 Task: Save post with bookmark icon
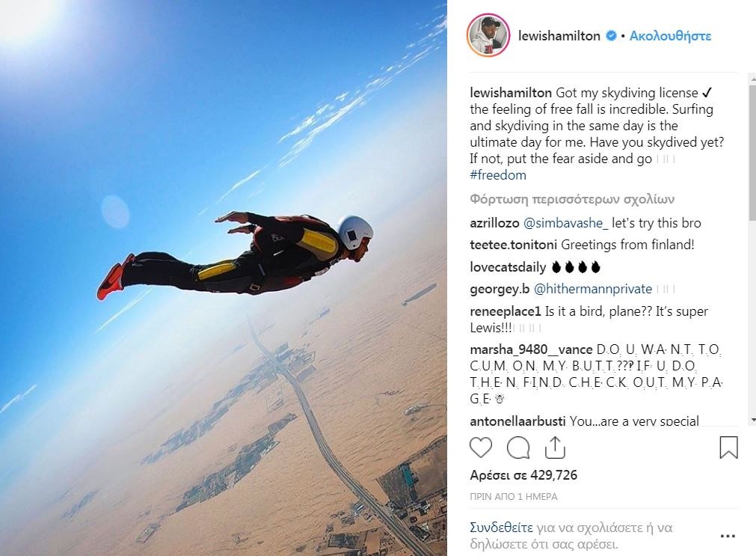click(x=728, y=447)
